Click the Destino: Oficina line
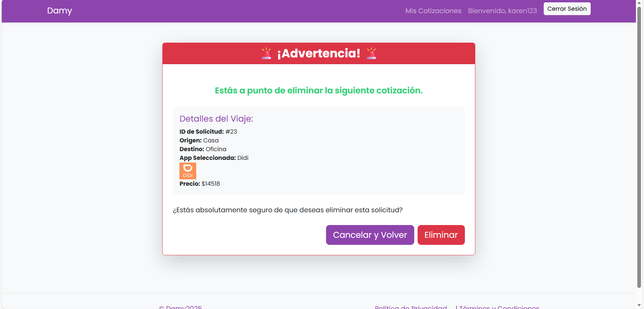Image resolution: width=644 pixels, height=309 pixels. tap(203, 149)
